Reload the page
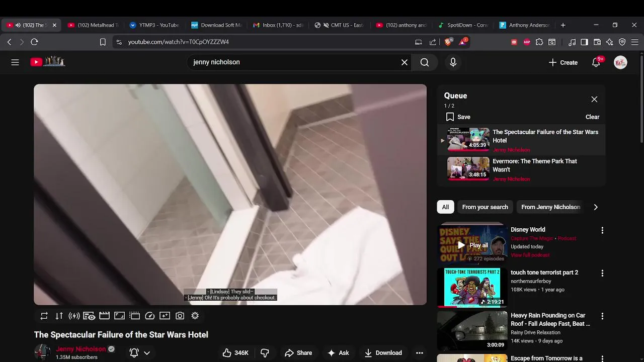Image resolution: width=644 pixels, height=362 pixels. coord(34,42)
